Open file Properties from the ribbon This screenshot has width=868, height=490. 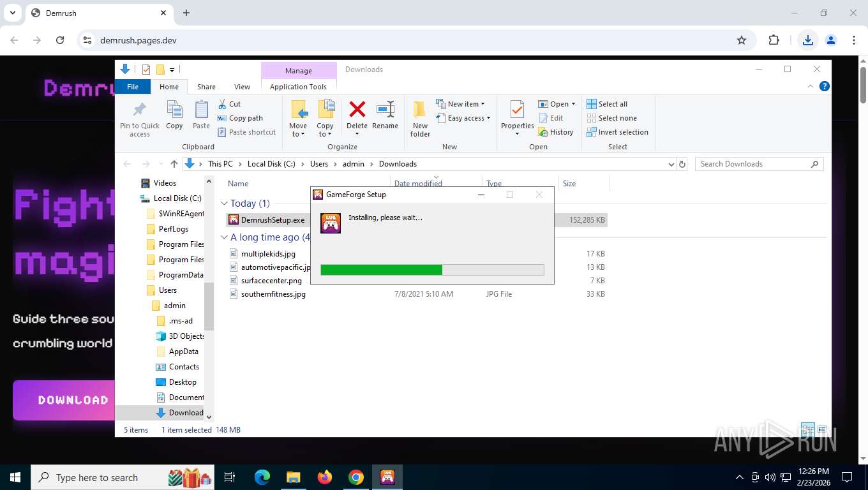517,119
